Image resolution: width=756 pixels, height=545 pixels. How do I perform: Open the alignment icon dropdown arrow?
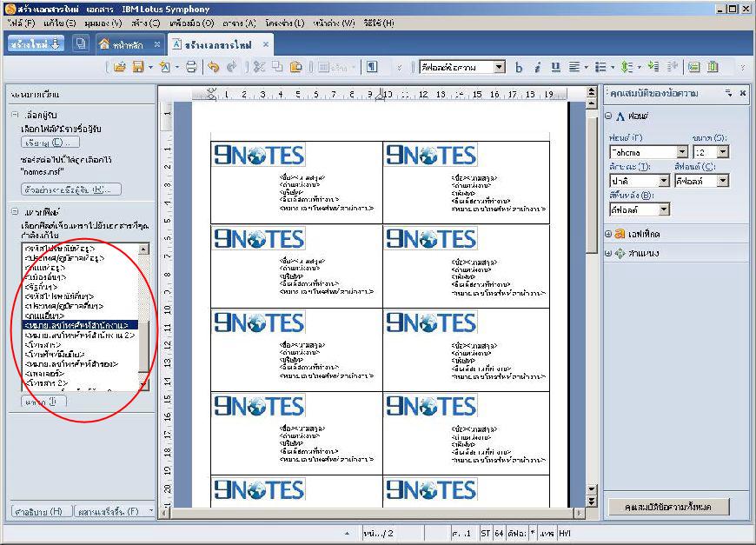(x=587, y=68)
